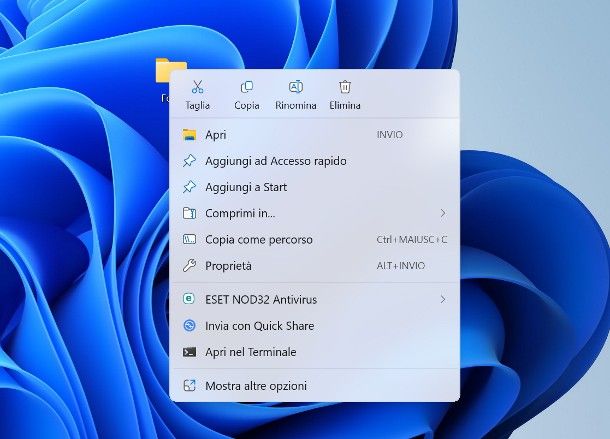Click the zip folder icon beside Comprimi in
Image resolution: width=610 pixels, height=439 pixels.
[x=189, y=213]
